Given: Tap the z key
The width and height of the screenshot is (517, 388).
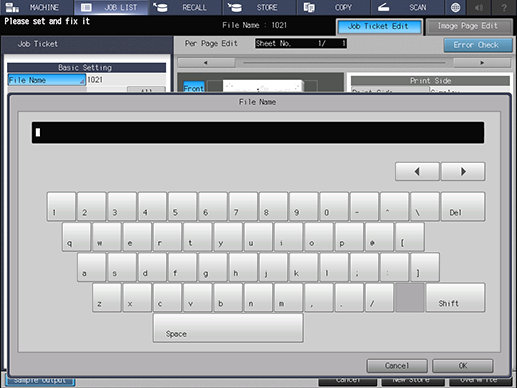Looking at the screenshot, I should pyautogui.click(x=107, y=297).
